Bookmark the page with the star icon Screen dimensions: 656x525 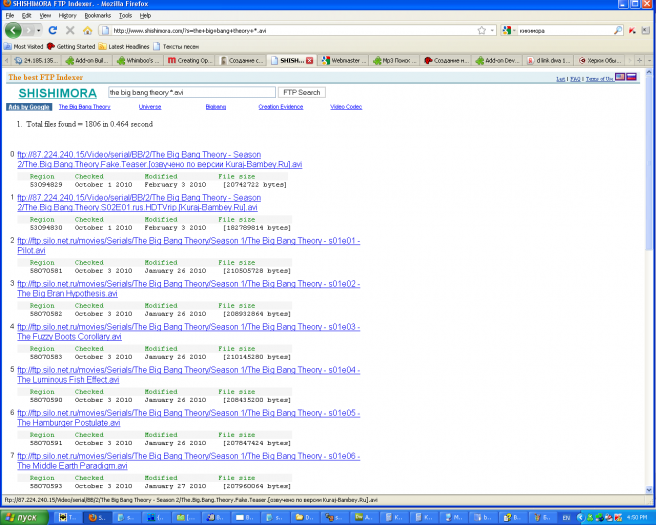[x=482, y=31]
